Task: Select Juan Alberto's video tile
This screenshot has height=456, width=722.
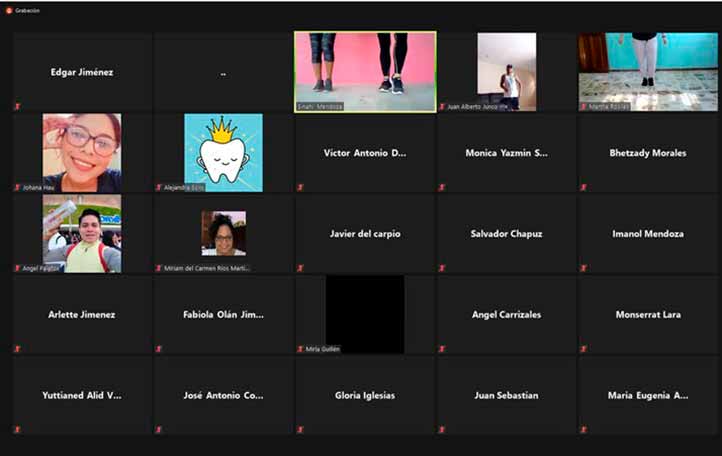Action: pyautogui.click(x=506, y=71)
